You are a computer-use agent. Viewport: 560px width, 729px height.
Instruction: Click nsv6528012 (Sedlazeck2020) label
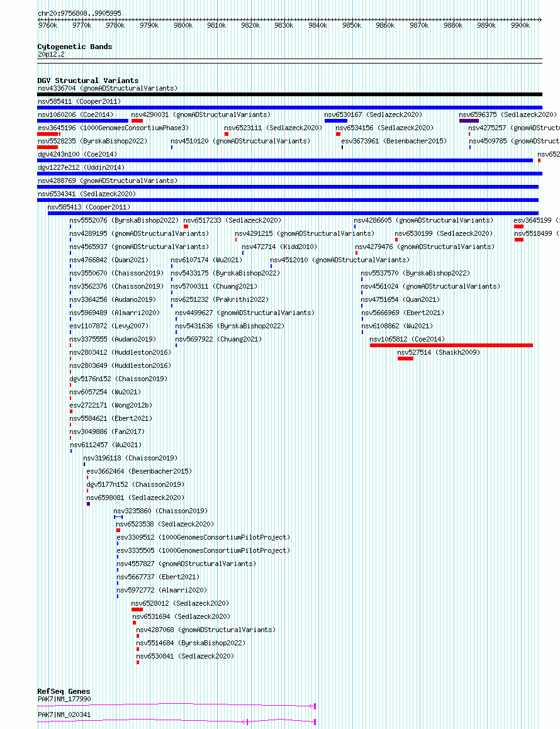pyautogui.click(x=181, y=603)
